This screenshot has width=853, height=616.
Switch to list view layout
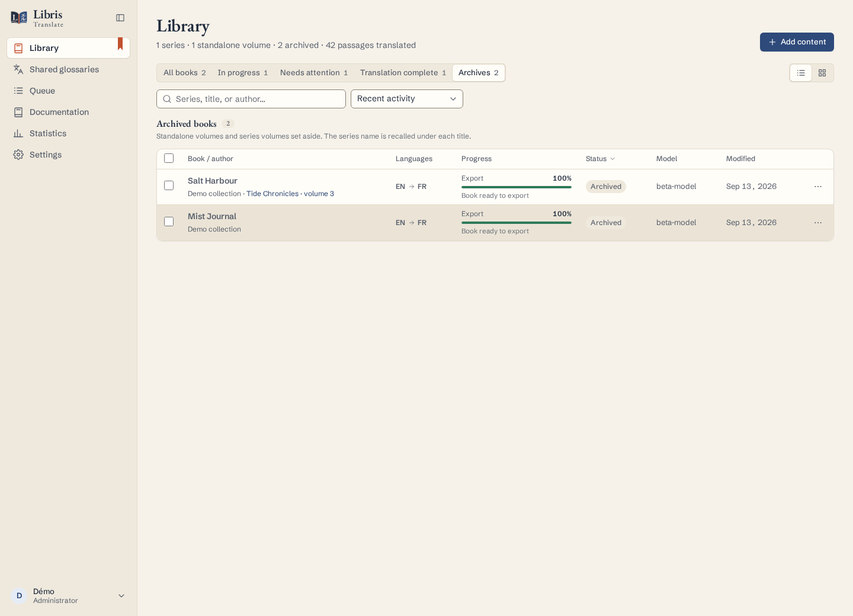click(801, 73)
